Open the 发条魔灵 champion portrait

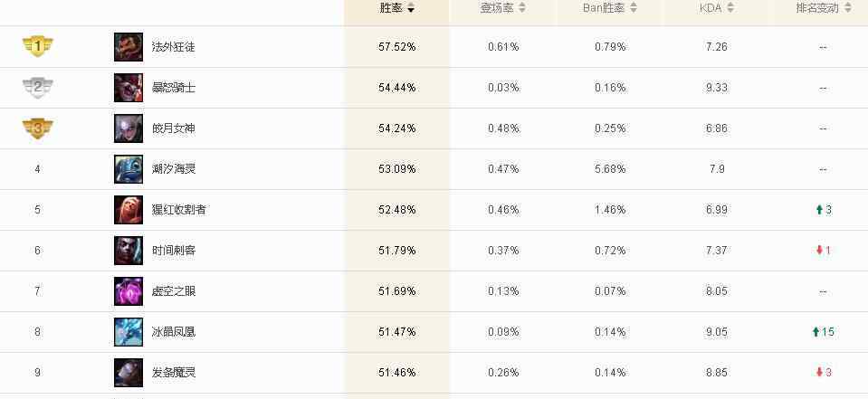tap(129, 373)
